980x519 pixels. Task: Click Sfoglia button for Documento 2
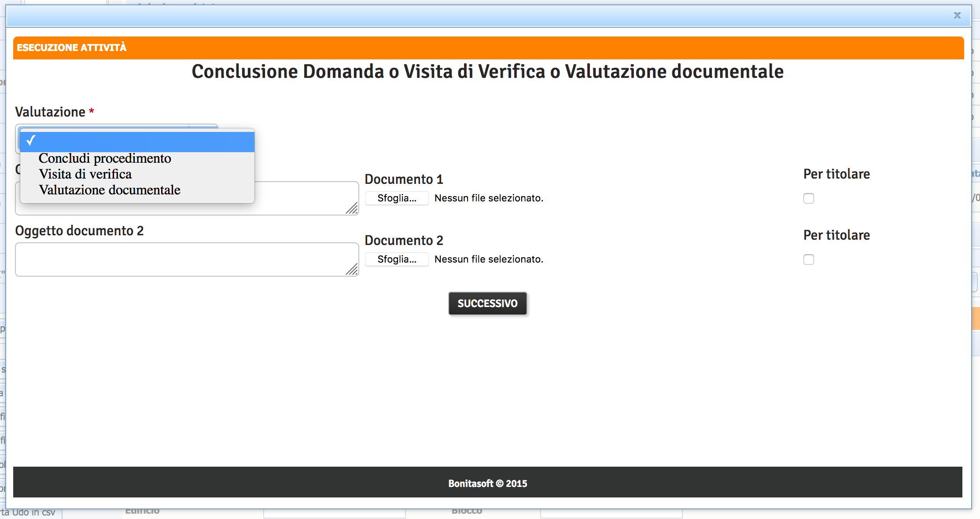[x=397, y=259]
